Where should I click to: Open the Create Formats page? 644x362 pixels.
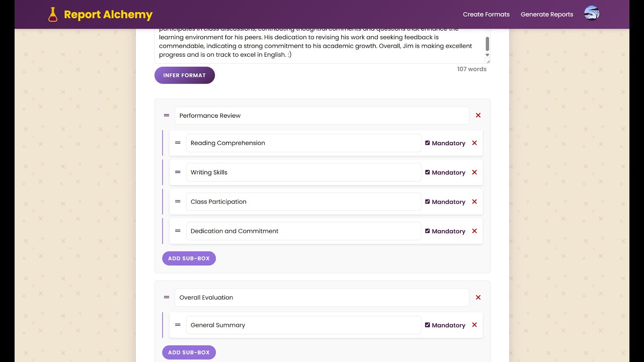[x=486, y=15]
